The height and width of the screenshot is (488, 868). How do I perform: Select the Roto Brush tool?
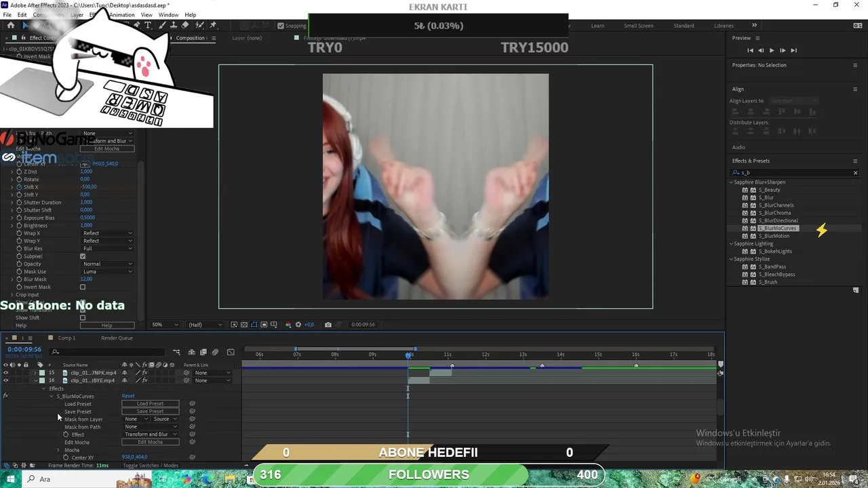pyautogui.click(x=200, y=25)
